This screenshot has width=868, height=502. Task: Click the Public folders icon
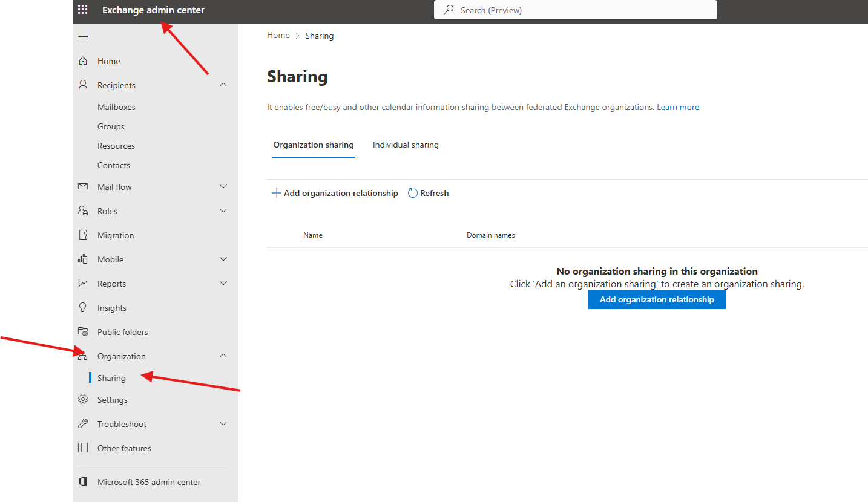coord(83,332)
